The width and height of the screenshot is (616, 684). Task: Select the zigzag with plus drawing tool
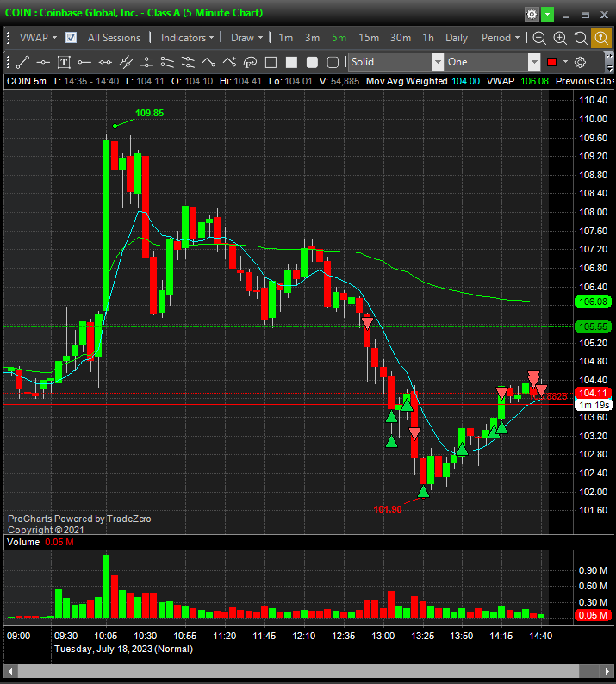coord(229,62)
